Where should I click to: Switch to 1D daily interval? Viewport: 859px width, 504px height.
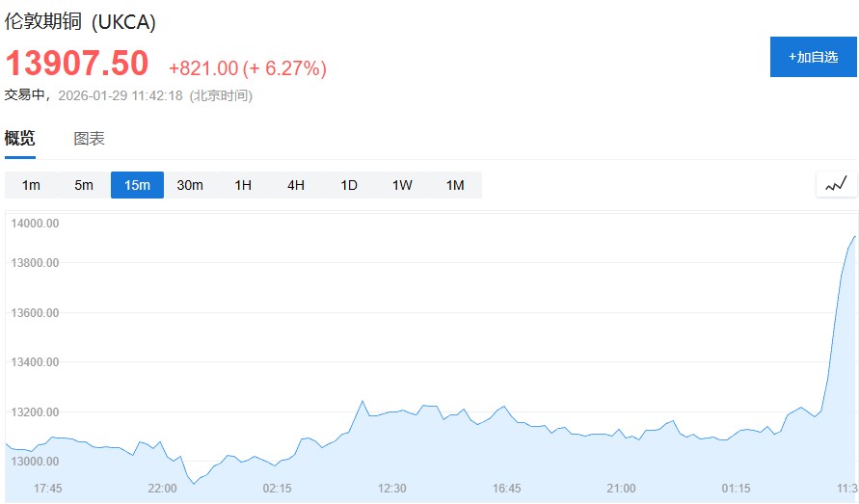click(x=349, y=185)
